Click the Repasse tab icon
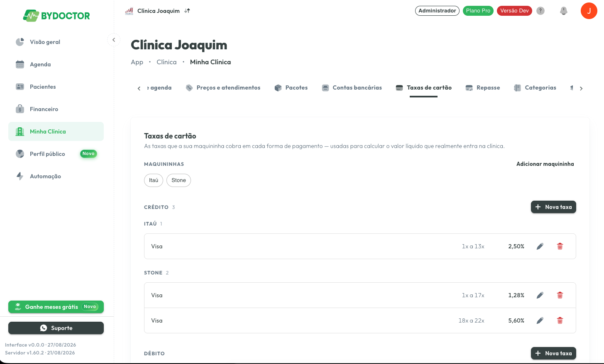The height and width of the screenshot is (364, 604). 469,88
